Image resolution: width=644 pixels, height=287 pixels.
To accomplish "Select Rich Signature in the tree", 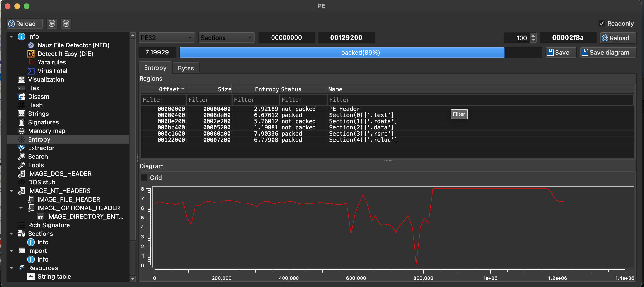I will (49, 225).
